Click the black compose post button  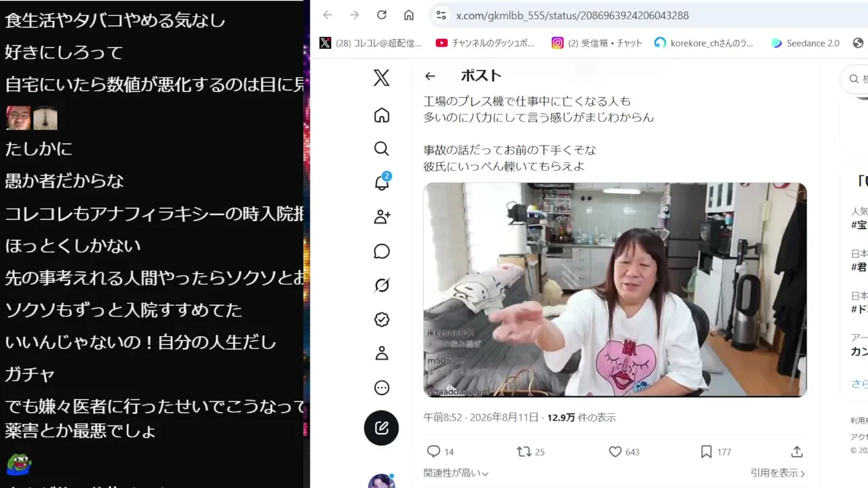pos(382,428)
